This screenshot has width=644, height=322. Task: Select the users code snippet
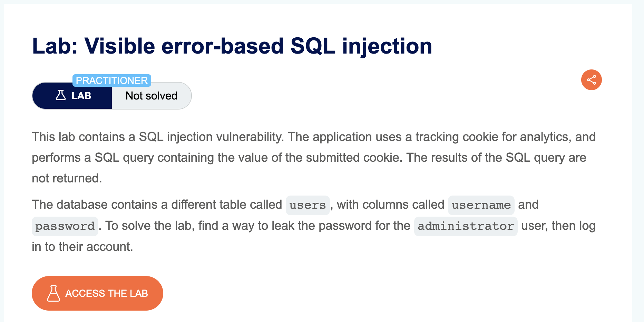click(308, 205)
